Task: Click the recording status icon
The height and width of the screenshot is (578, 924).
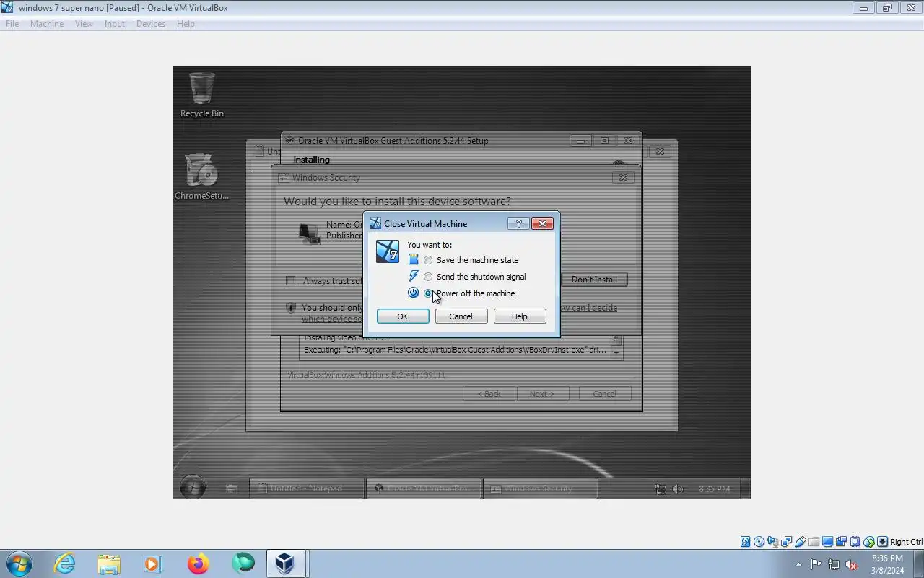Action: 841,542
